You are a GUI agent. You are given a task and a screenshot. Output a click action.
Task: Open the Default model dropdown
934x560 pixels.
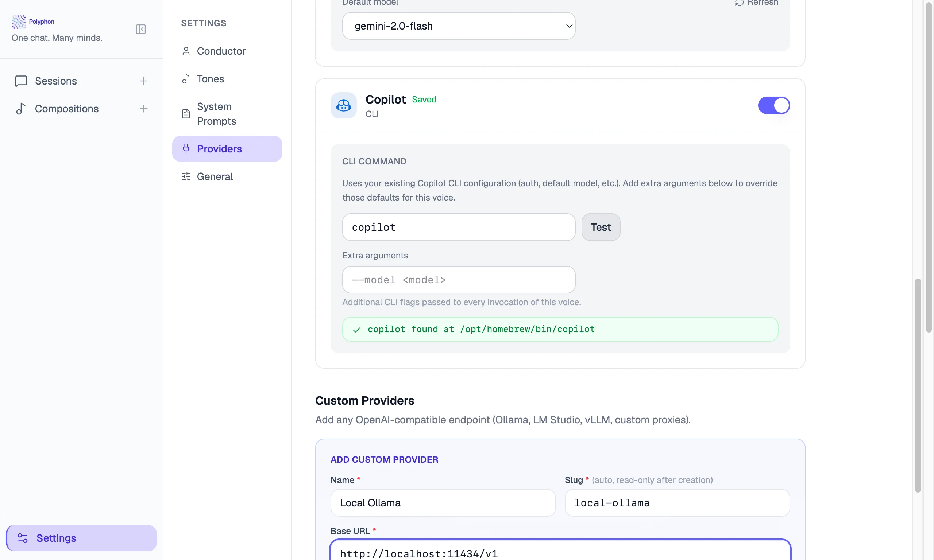458,26
